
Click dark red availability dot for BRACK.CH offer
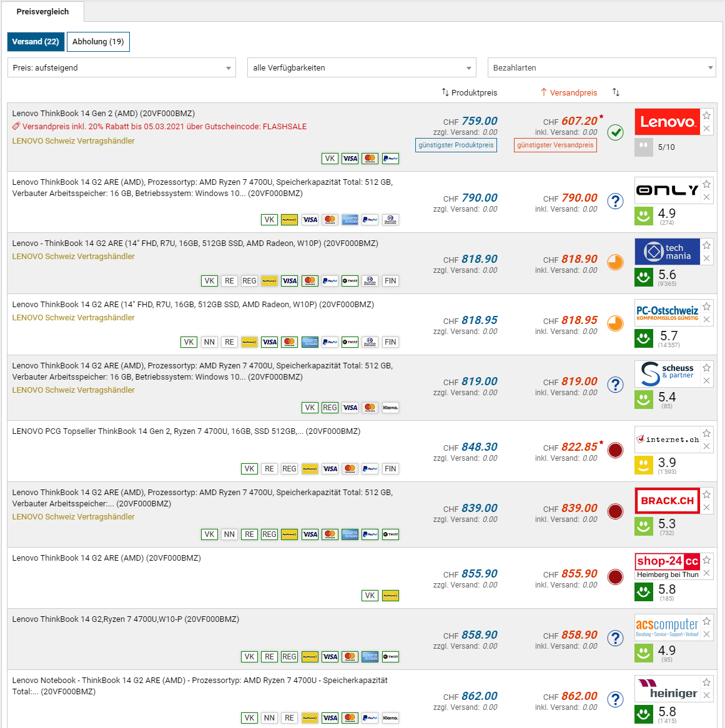[615, 511]
